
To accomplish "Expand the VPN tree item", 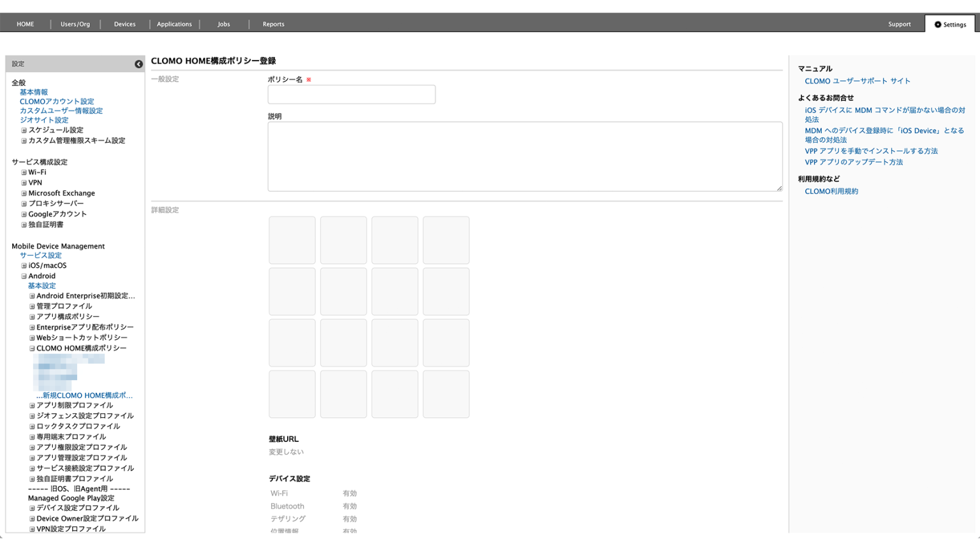I will click(24, 182).
